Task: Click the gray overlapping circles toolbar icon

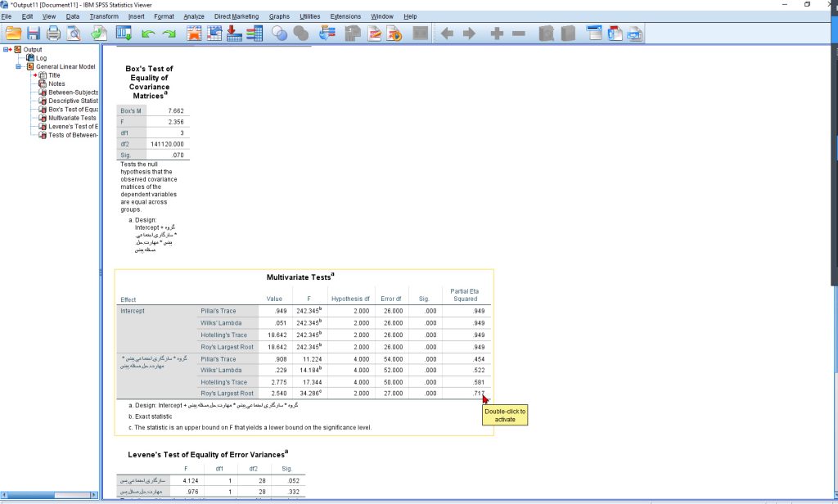Action: pos(301,34)
